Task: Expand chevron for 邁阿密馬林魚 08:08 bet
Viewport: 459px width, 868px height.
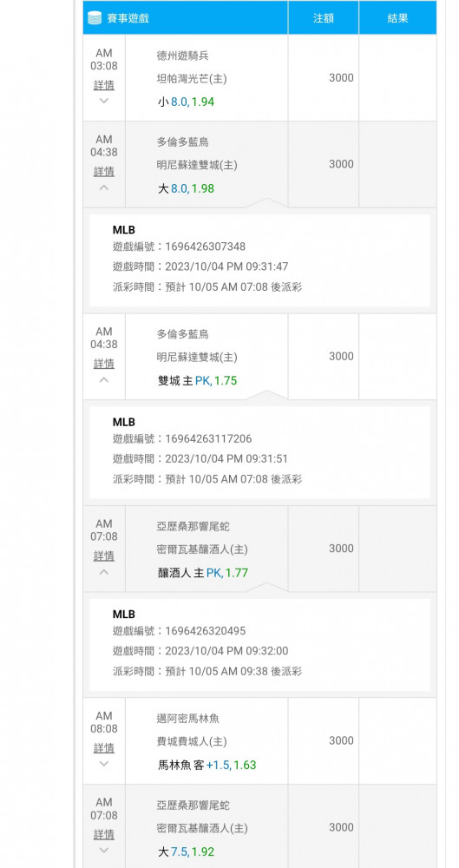Action: tap(103, 763)
